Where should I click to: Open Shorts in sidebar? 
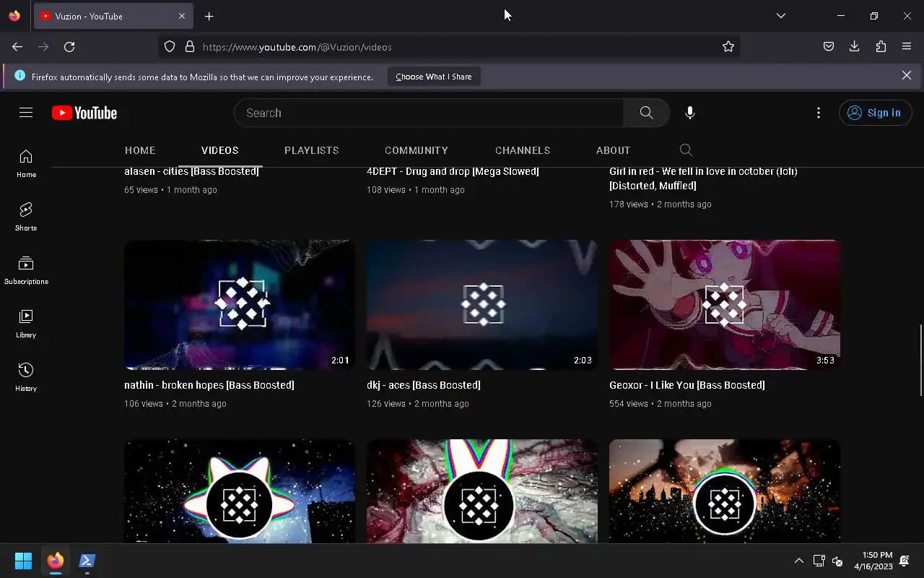[26, 217]
